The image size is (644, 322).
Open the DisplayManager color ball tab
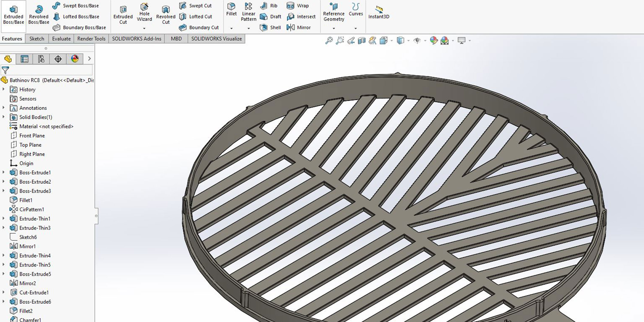[75, 59]
